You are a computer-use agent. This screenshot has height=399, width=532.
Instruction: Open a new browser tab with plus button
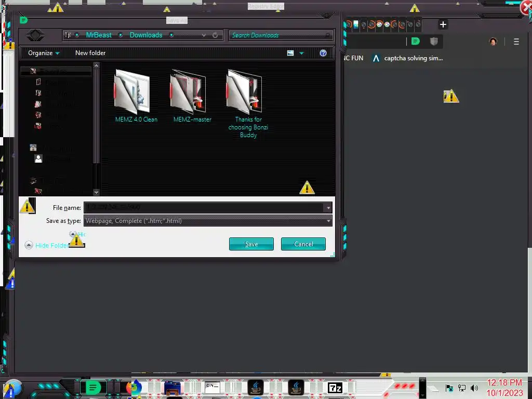pyautogui.click(x=443, y=24)
